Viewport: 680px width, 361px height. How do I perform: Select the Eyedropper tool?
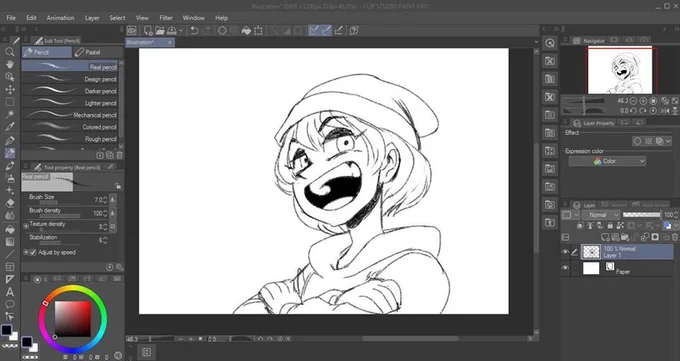click(x=10, y=127)
